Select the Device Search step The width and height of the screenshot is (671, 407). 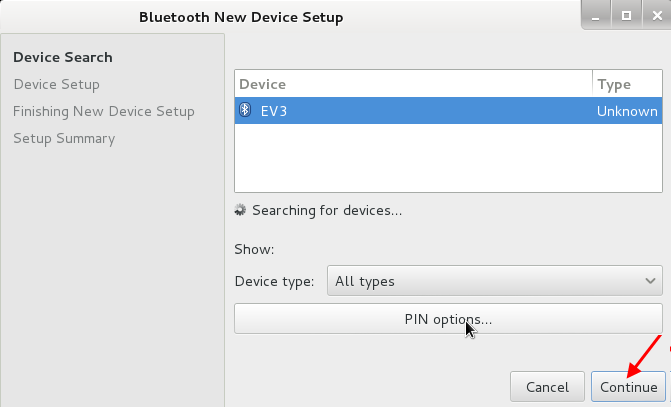63,57
